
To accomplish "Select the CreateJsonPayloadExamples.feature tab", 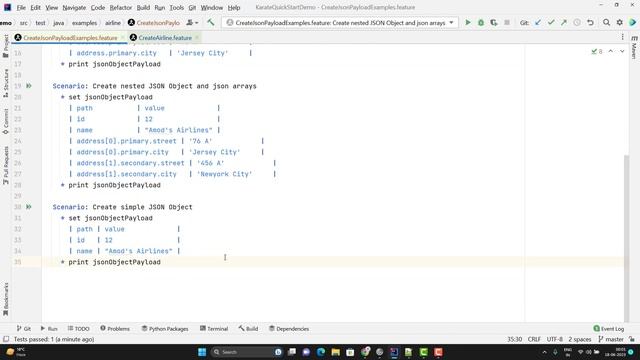I will (70, 38).
